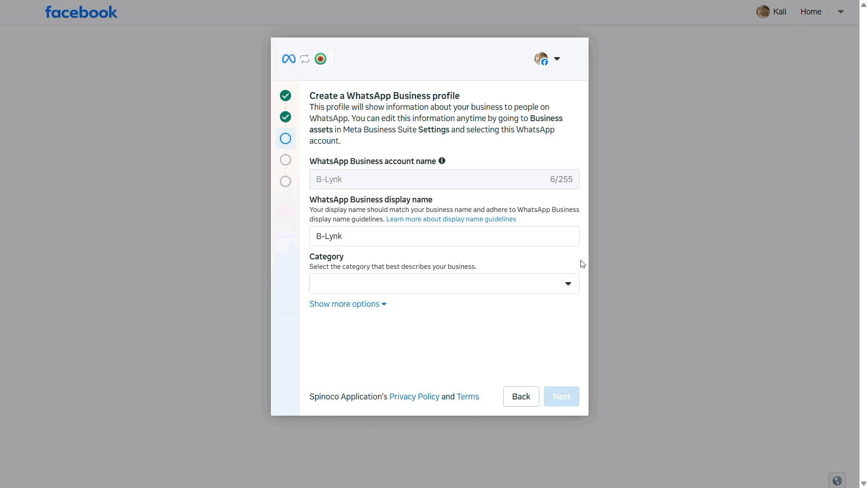Click Kali's profile picture in top bar

[763, 12]
